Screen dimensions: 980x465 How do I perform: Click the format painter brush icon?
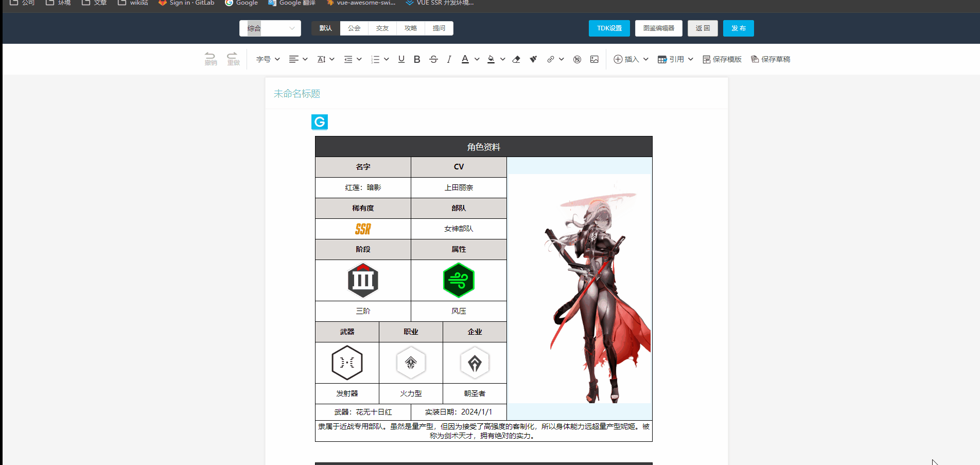[x=533, y=59]
